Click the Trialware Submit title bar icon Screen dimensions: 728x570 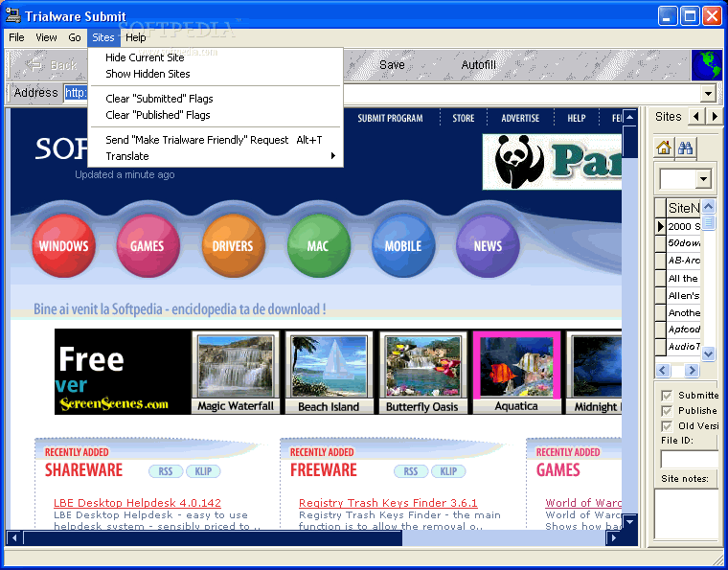(13, 15)
